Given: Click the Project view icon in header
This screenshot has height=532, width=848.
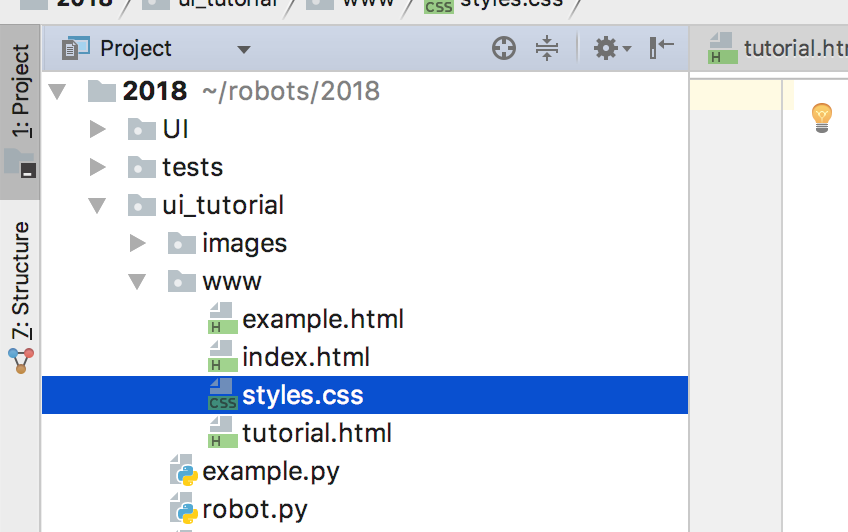Looking at the screenshot, I should [75, 48].
